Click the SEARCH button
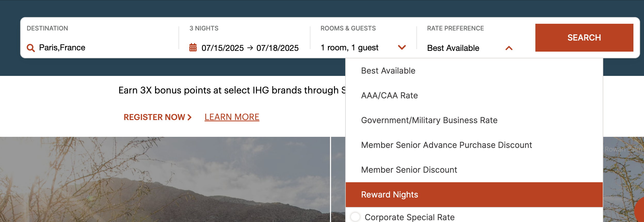Image resolution: width=644 pixels, height=222 pixels. [x=584, y=38]
